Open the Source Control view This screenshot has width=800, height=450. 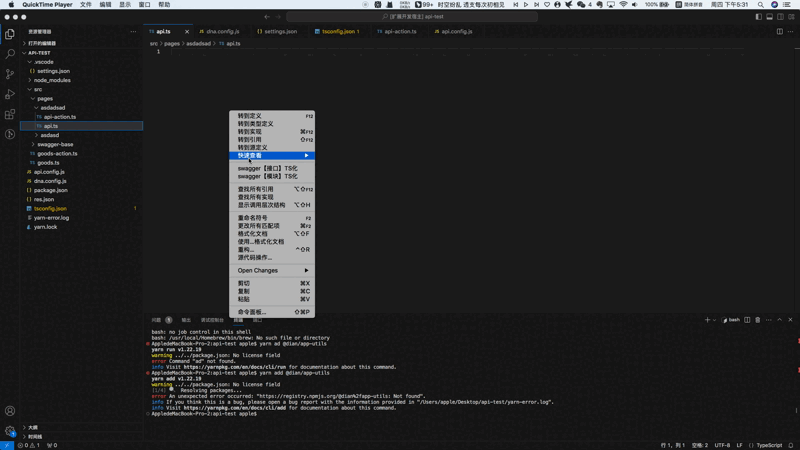tap(10, 74)
